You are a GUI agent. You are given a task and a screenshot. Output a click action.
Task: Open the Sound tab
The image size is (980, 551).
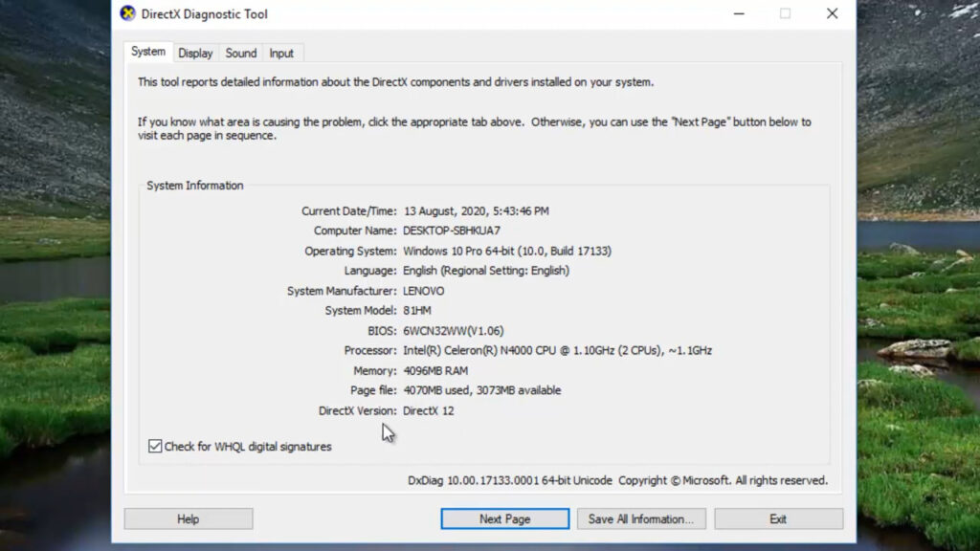pyautogui.click(x=240, y=53)
